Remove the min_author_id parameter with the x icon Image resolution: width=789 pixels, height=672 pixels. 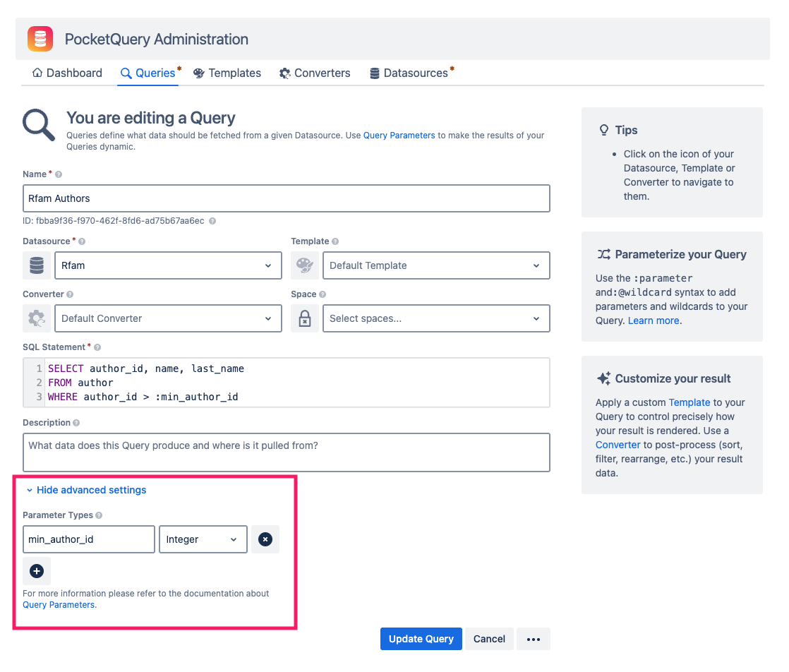click(265, 539)
